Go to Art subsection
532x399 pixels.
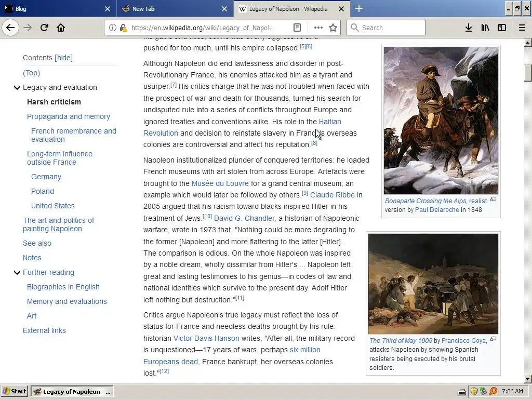tap(32, 316)
